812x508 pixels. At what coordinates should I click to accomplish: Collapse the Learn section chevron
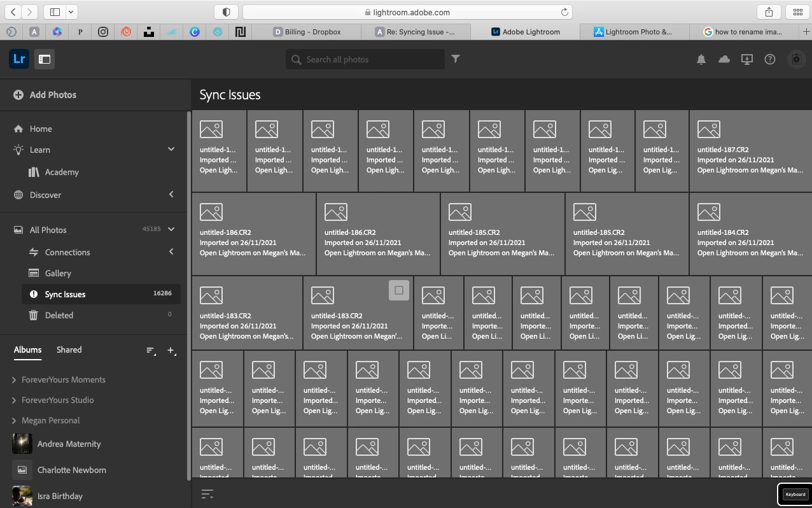pyautogui.click(x=171, y=149)
